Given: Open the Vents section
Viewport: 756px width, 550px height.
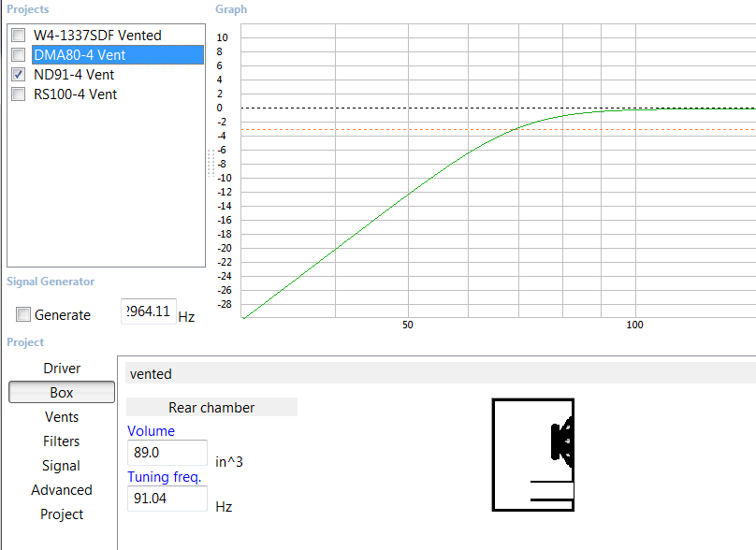Looking at the screenshot, I should pos(62,417).
